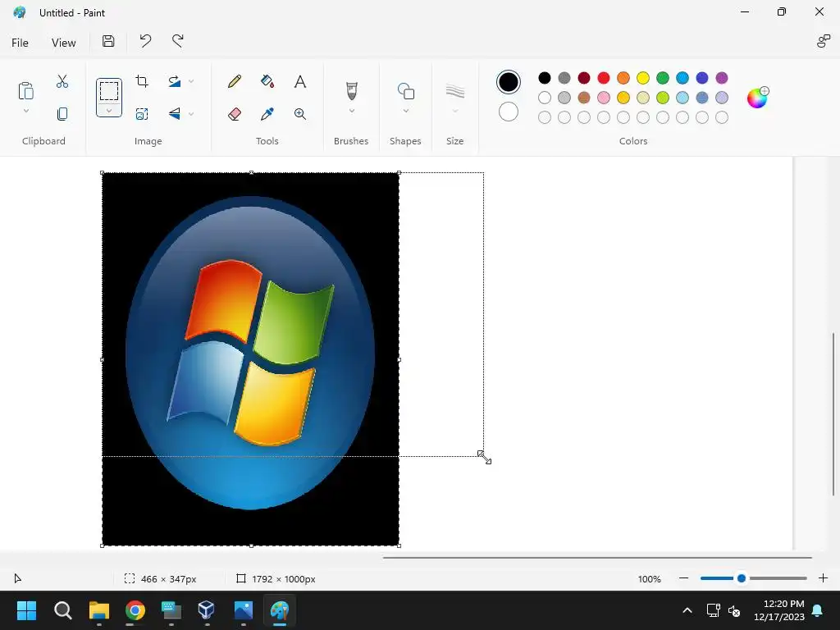The width and height of the screenshot is (840, 630).
Task: Expand the Flip options chevron
Action: pos(191,113)
